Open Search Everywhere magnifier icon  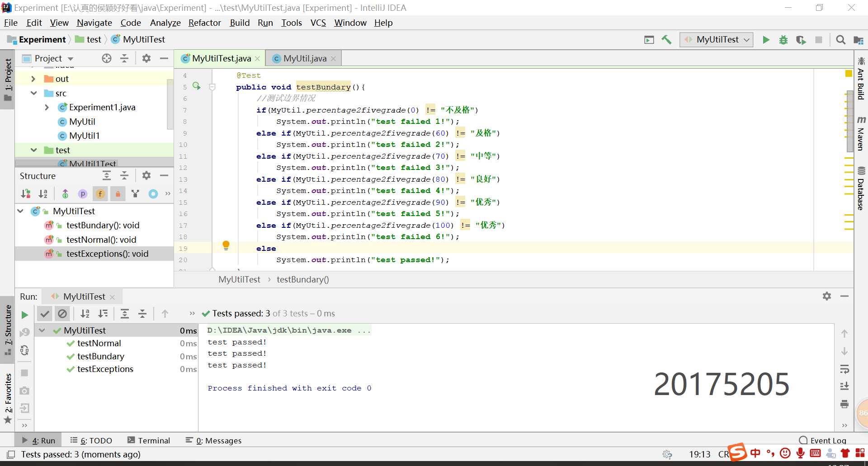(x=840, y=40)
